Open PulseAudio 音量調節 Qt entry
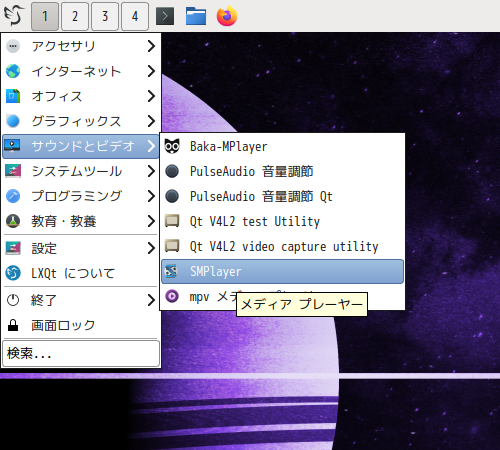The height and width of the screenshot is (450, 500). coord(282,196)
